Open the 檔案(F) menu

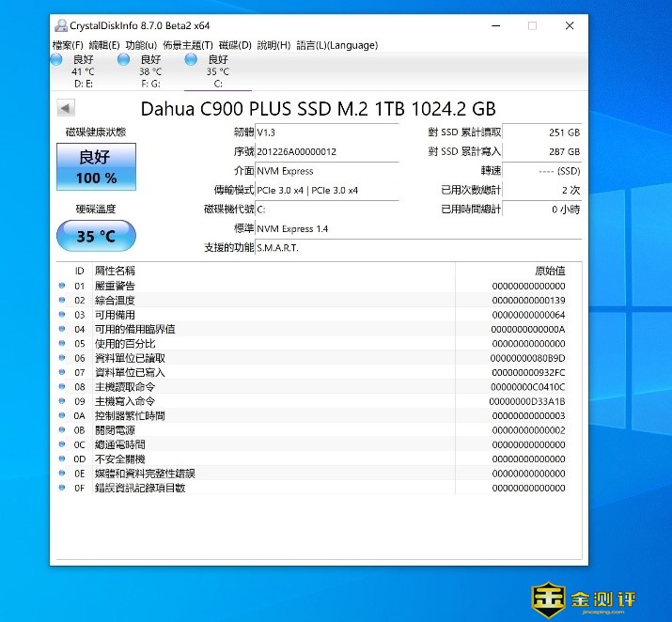[68, 45]
